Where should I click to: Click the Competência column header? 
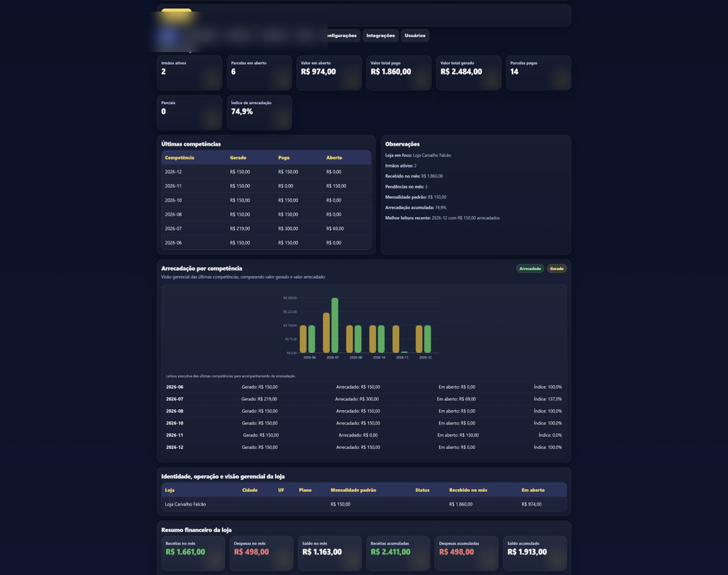click(180, 158)
